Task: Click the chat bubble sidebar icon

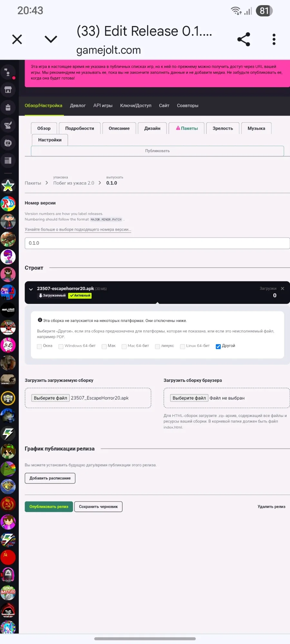Action: coord(8,143)
